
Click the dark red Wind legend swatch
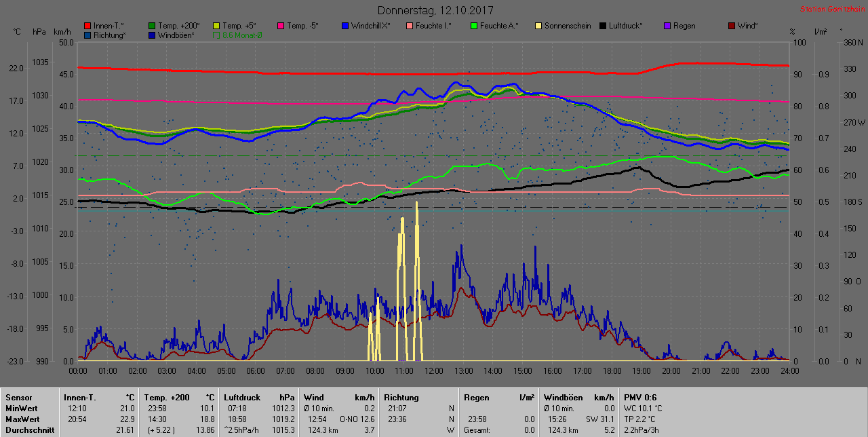[732, 26]
